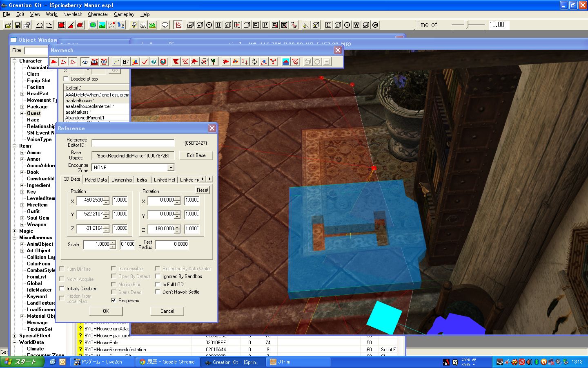The image size is (588, 368).
Task: Open the NavMesh menu
Action: tap(73, 14)
